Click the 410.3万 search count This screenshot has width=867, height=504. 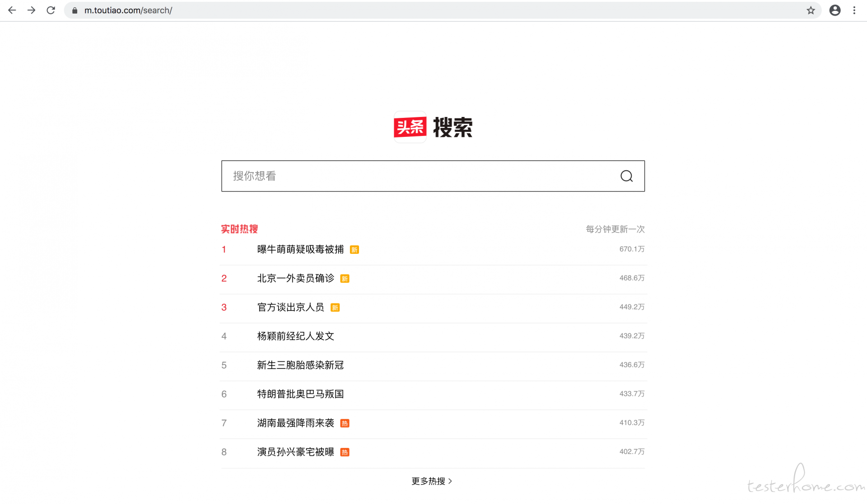[632, 422]
